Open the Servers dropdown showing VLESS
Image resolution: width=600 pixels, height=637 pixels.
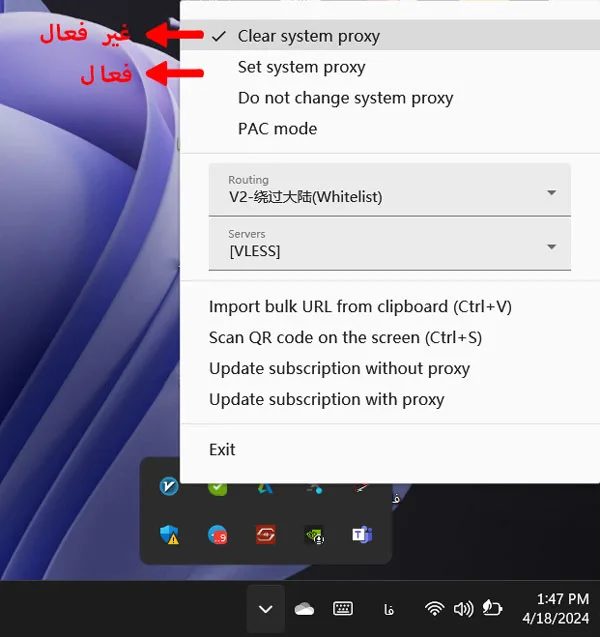point(389,244)
